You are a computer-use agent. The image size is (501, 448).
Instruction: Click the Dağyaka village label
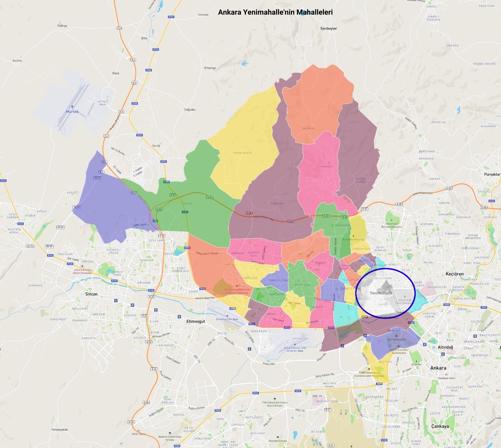coord(190,110)
